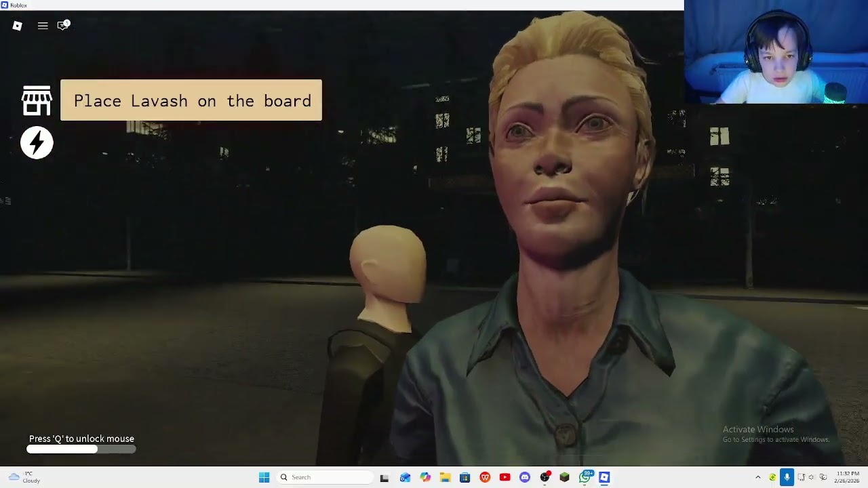The width and height of the screenshot is (868, 488).
Task: Click the white stamina progress bar
Action: 81,449
